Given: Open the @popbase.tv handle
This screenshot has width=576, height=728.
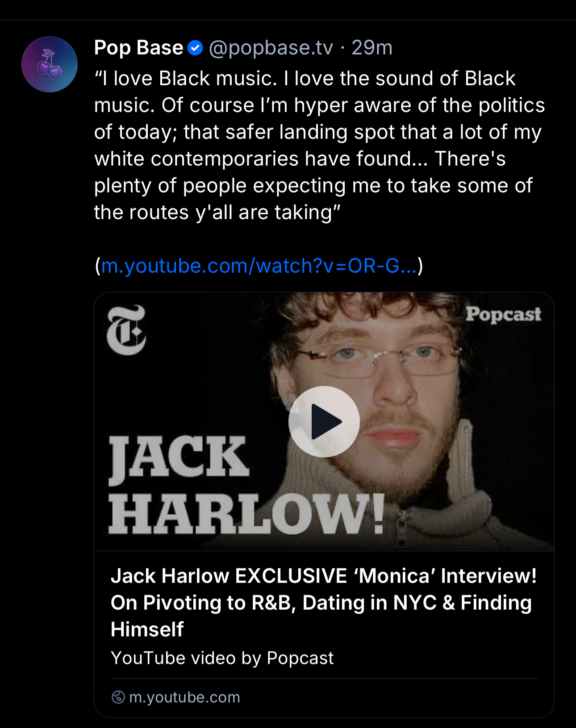Looking at the screenshot, I should coord(271,48).
